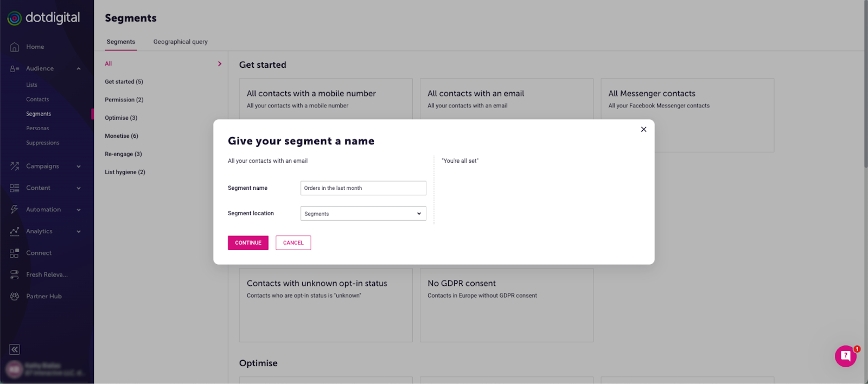Click the Campaigns wand icon
Viewport: 868px width, 384px height.
(15, 167)
